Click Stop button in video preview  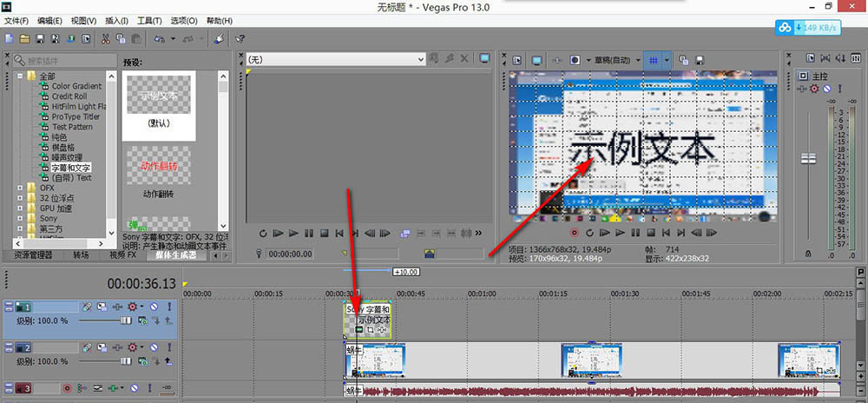tap(651, 233)
